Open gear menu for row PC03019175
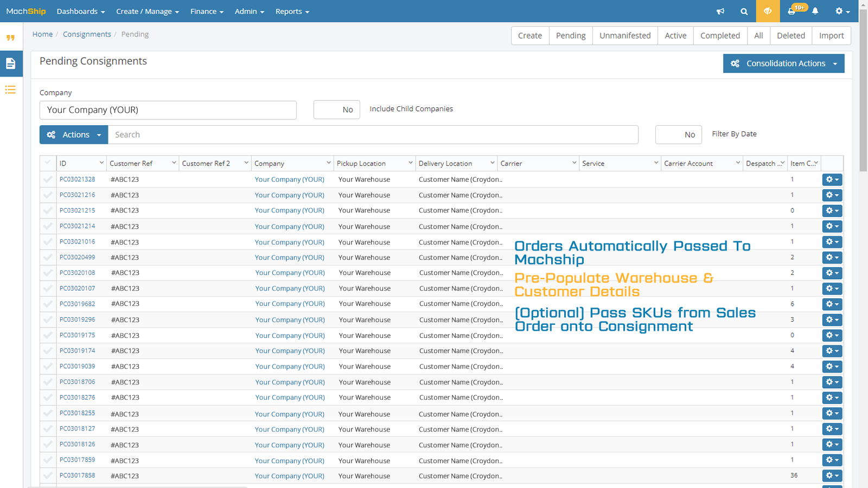This screenshot has height=488, width=868. 832,335
